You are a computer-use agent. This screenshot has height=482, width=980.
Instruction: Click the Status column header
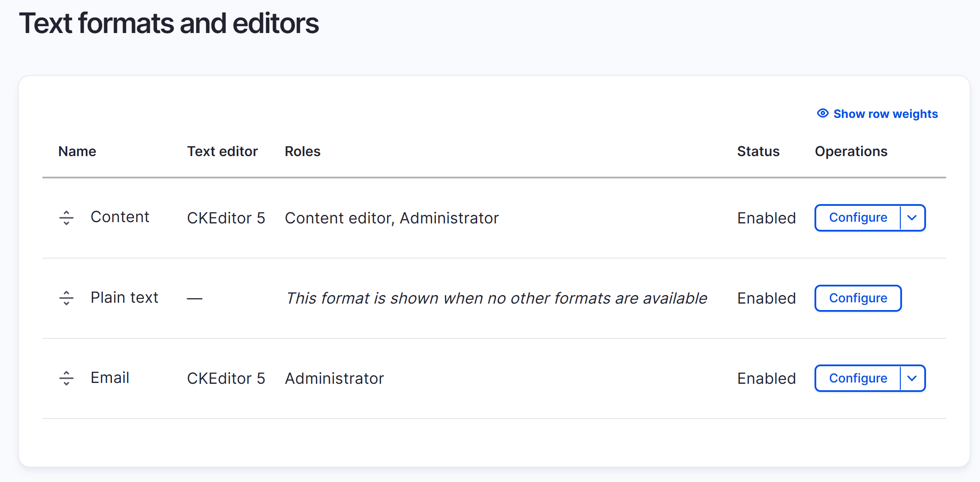(x=758, y=151)
